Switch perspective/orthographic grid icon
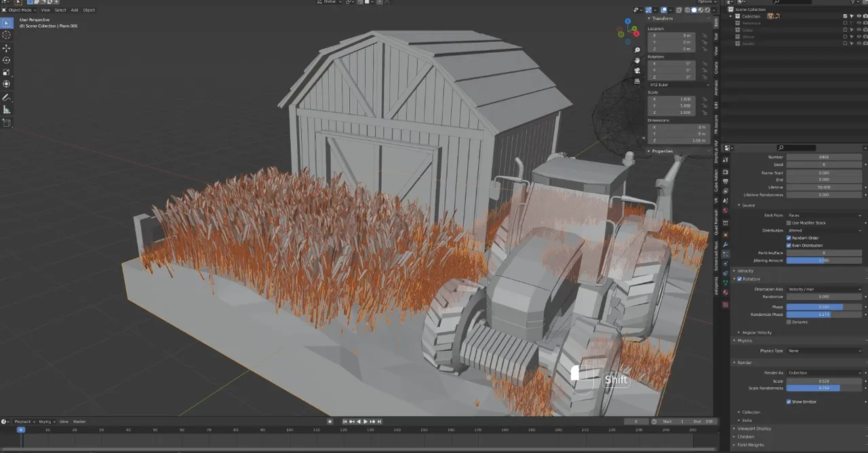The image size is (868, 453). (x=637, y=81)
